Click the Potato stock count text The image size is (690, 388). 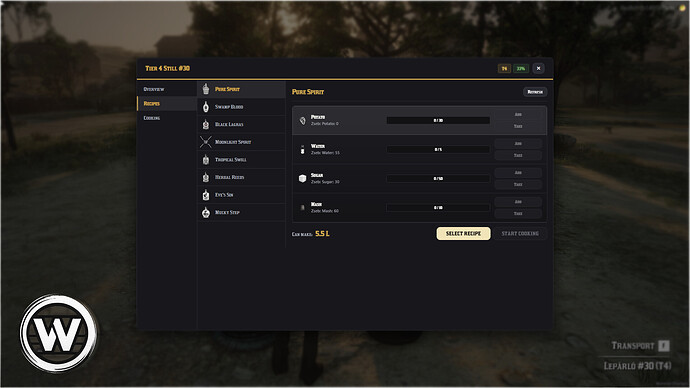coord(325,124)
